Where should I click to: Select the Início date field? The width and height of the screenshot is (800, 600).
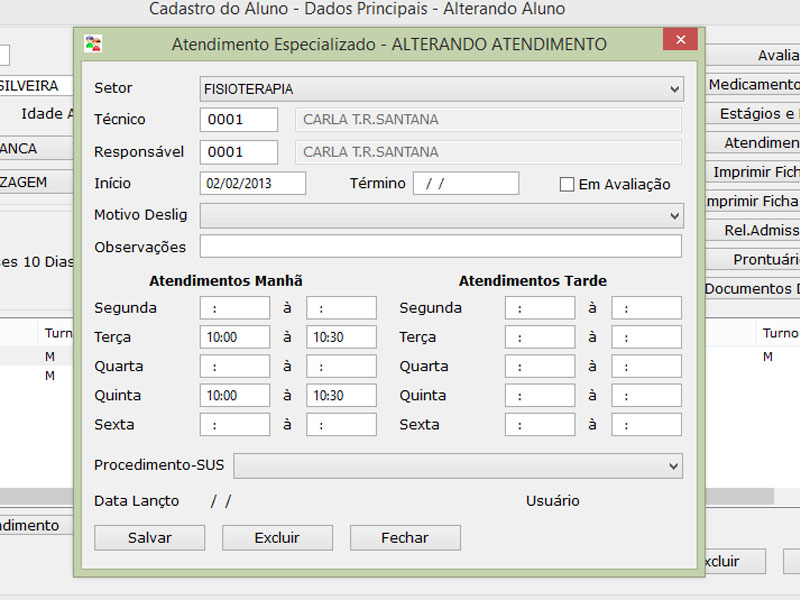252,184
